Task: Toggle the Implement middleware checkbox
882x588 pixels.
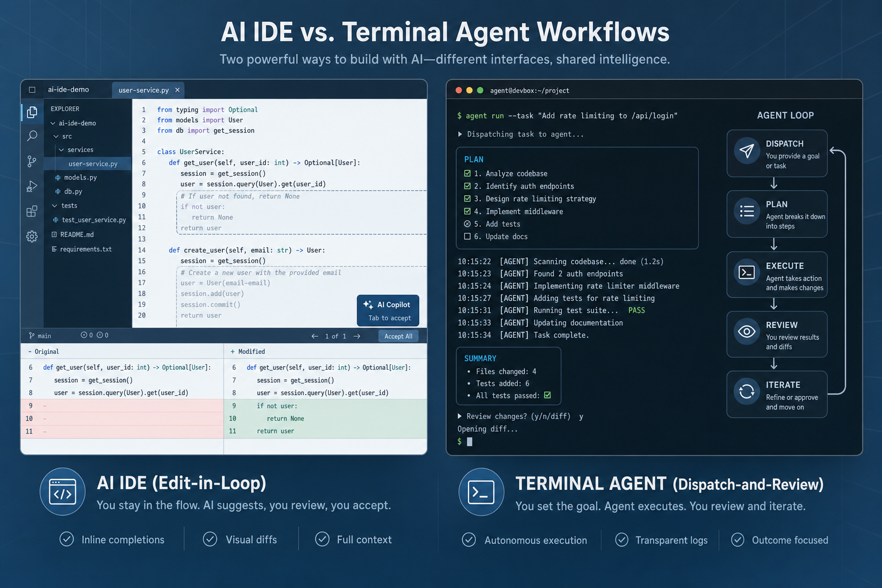Action: [x=467, y=211]
